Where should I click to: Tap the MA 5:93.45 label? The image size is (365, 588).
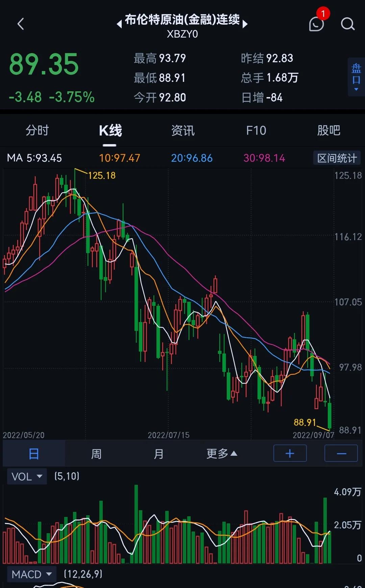point(34,158)
